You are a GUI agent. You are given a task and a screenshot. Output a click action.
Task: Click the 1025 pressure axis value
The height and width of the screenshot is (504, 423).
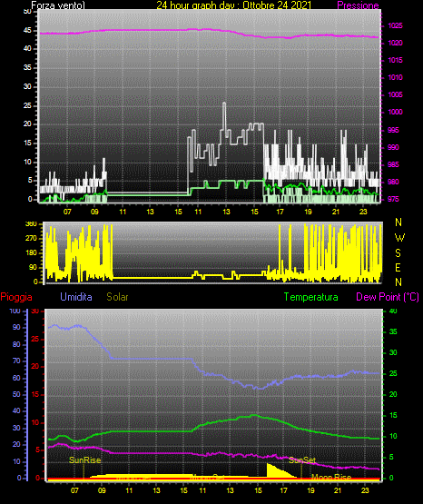tap(395, 25)
